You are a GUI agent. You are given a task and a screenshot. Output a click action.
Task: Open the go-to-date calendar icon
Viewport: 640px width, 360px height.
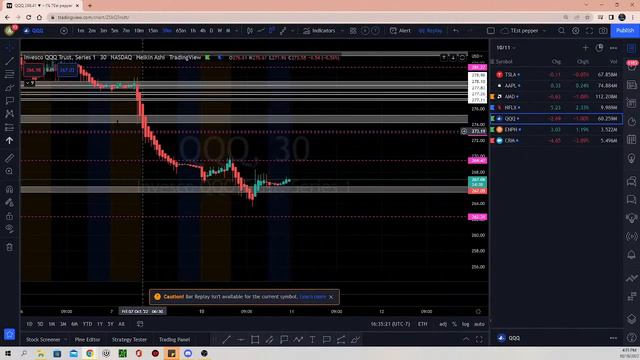140,324
